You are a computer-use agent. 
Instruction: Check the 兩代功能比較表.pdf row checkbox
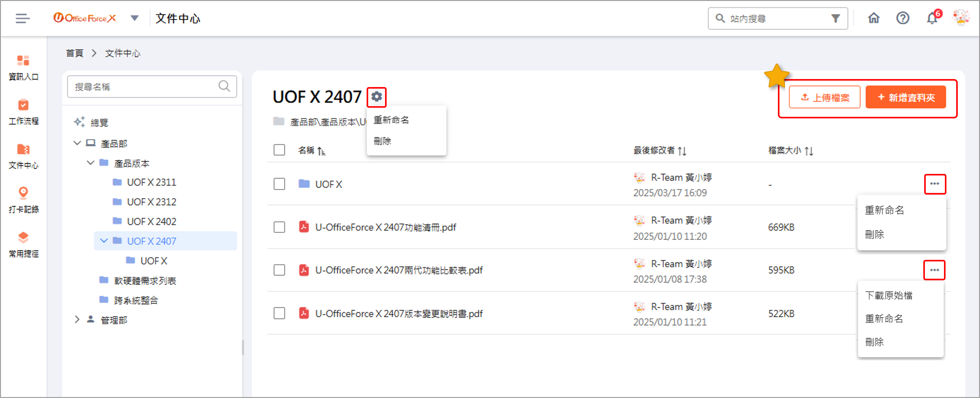[279, 270]
